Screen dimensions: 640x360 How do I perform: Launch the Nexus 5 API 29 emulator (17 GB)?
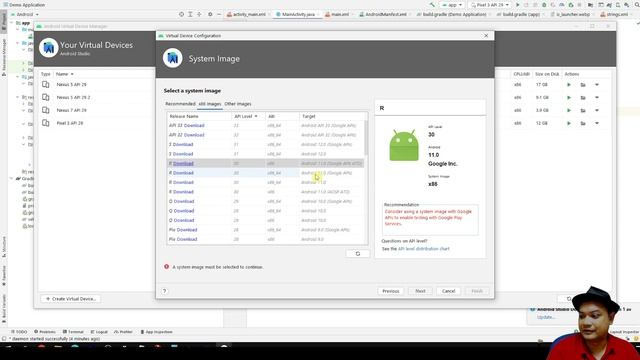569,85
